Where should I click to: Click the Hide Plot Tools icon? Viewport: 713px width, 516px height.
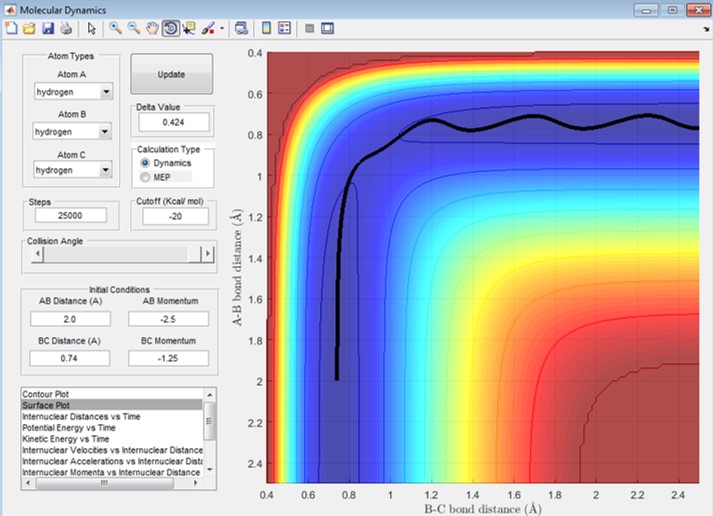(310, 28)
